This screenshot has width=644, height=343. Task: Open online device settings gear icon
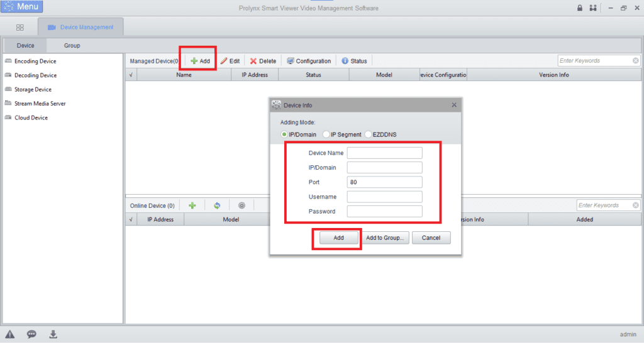click(x=241, y=205)
